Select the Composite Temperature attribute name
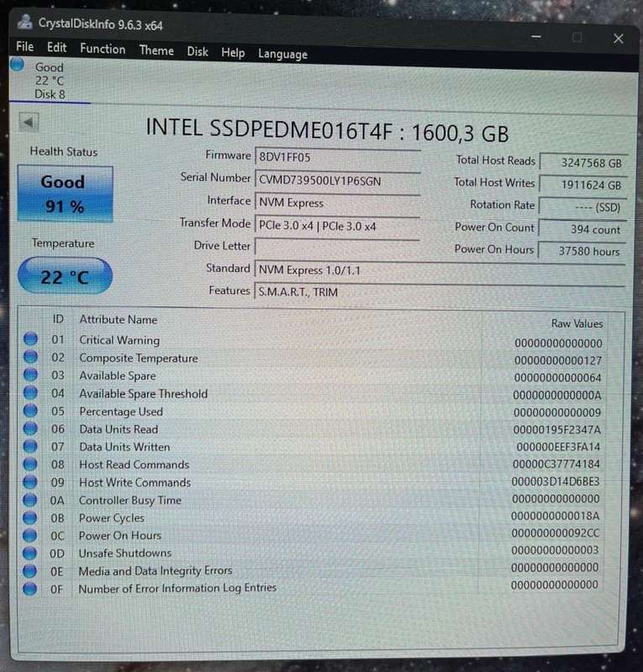The height and width of the screenshot is (672, 643). (x=139, y=359)
